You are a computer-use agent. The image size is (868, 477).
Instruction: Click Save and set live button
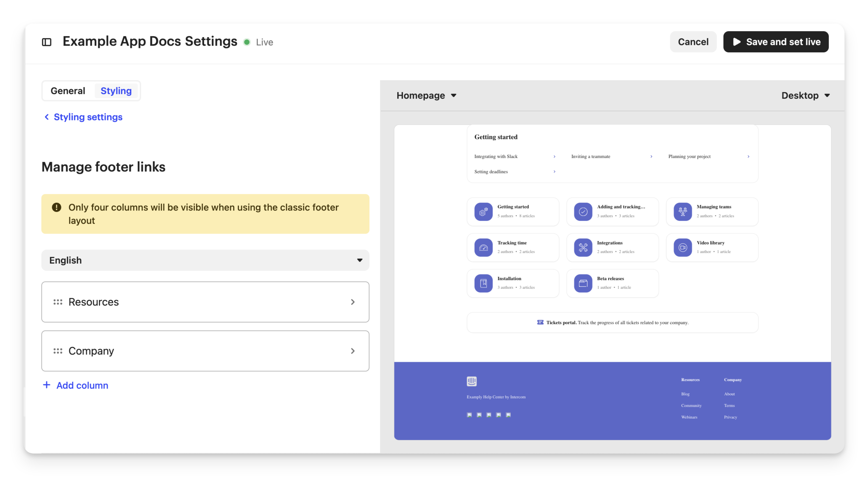(x=775, y=42)
